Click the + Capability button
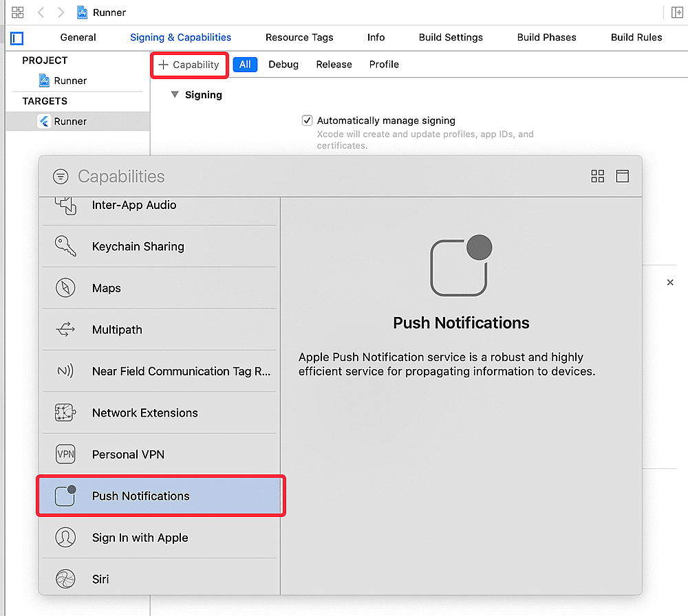The width and height of the screenshot is (688, 616). click(x=189, y=65)
